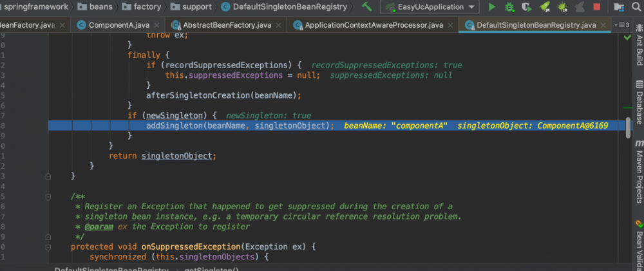Click inline hint 'newSingleton: true'
This screenshot has height=271, width=644.
pyautogui.click(x=269, y=115)
